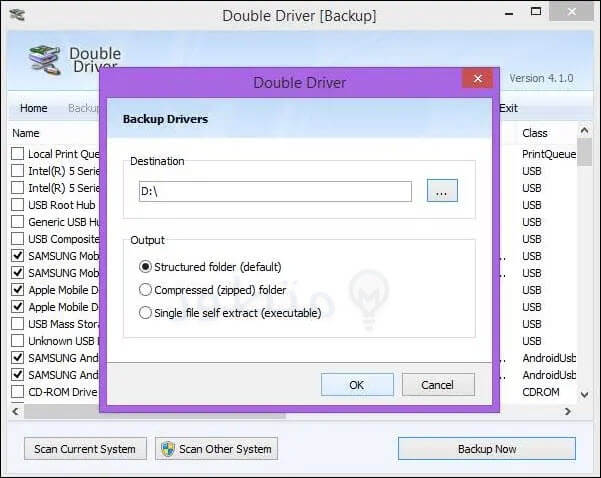Open the Home menu in the main window
Image resolution: width=601 pixels, height=478 pixels.
(x=34, y=108)
